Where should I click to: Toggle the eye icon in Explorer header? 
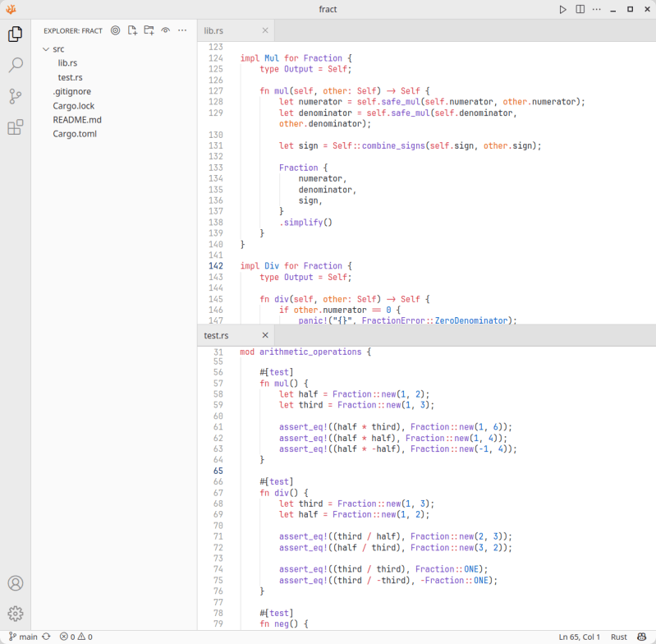click(166, 30)
